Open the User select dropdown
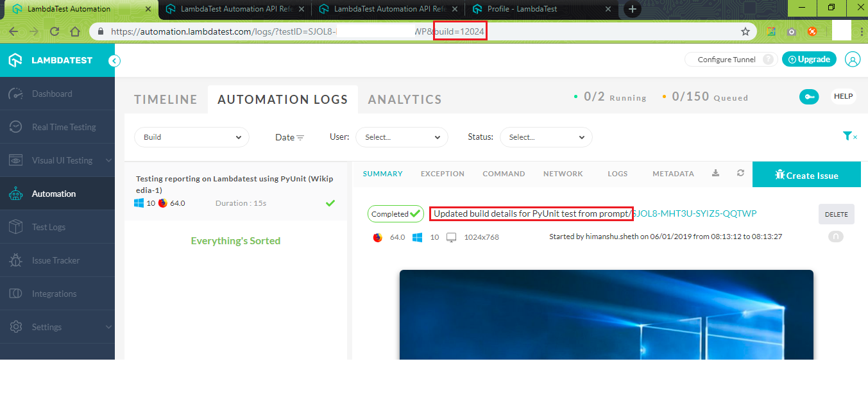The image size is (868, 400). pos(402,137)
